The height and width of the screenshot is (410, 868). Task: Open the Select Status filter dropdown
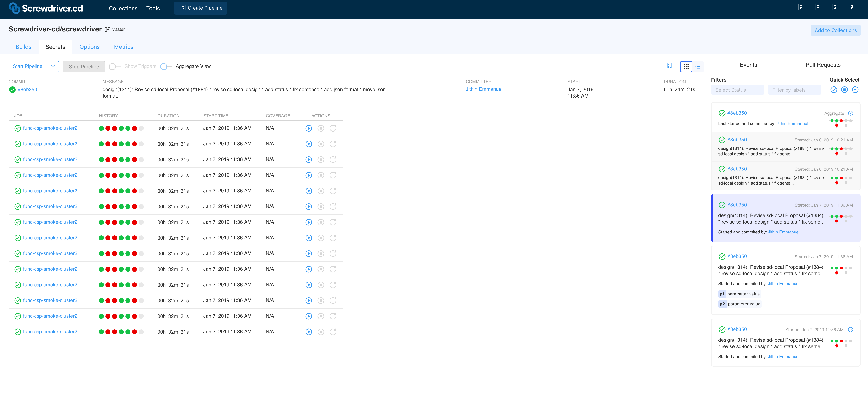(x=738, y=90)
